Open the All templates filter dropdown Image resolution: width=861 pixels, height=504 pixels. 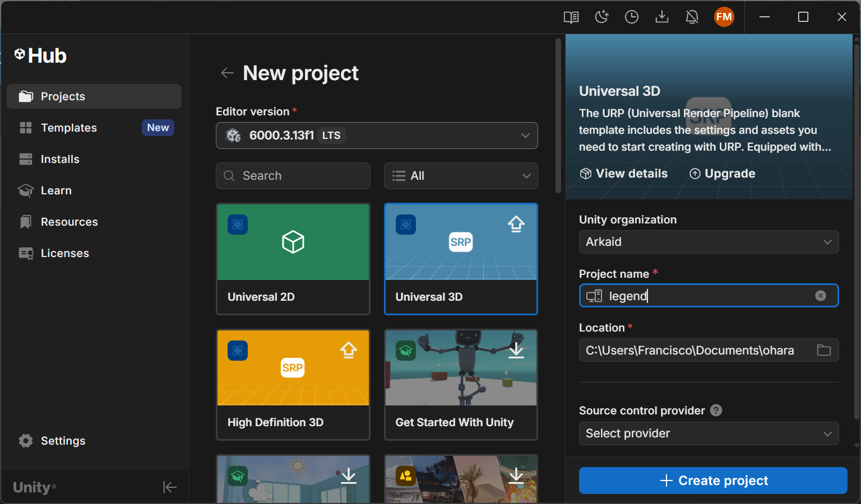(461, 176)
